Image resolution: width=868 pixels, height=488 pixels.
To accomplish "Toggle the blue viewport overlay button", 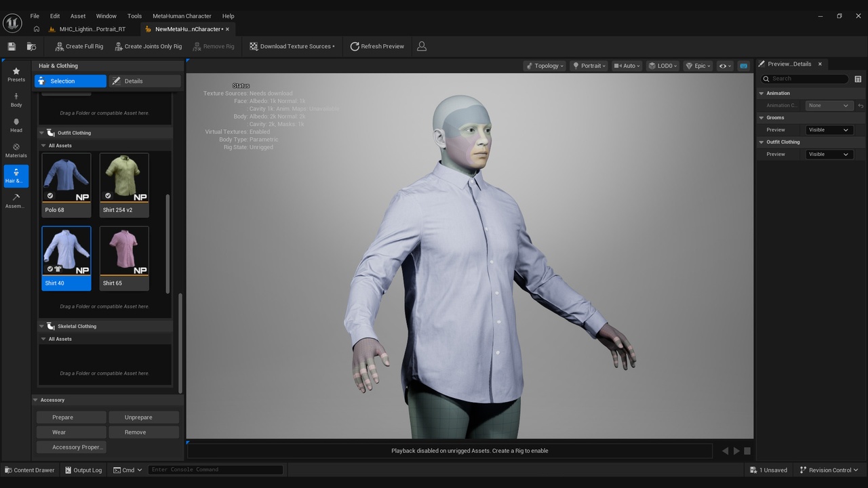I will (x=743, y=66).
